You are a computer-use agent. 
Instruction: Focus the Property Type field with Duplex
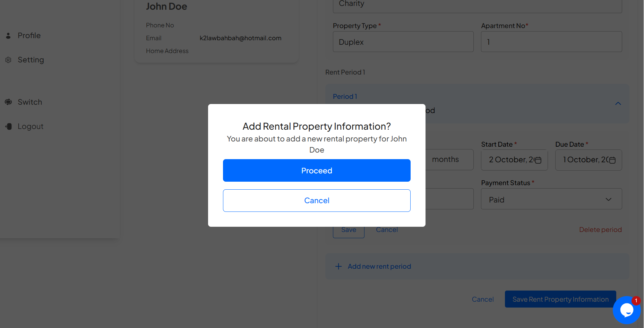point(403,42)
